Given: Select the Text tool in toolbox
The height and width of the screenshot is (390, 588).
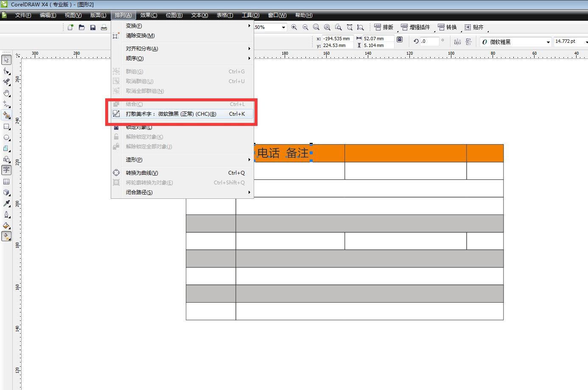Looking at the screenshot, I should [x=6, y=170].
